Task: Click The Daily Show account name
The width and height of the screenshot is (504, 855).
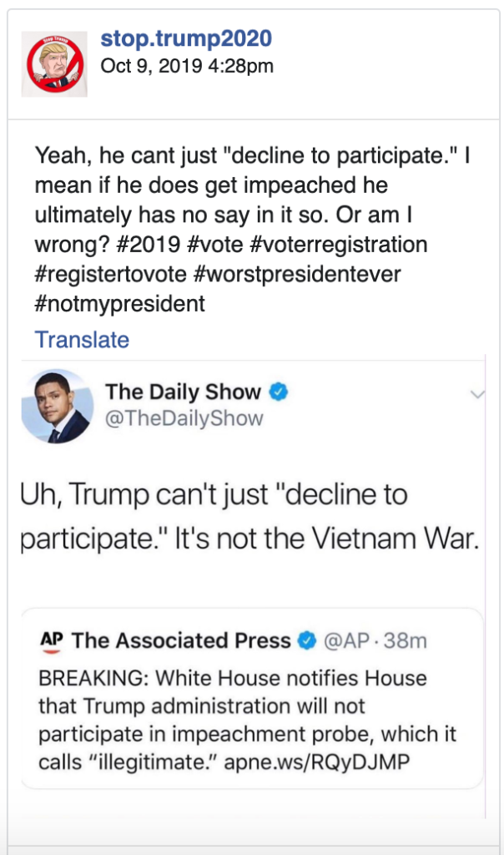Action: [x=183, y=392]
